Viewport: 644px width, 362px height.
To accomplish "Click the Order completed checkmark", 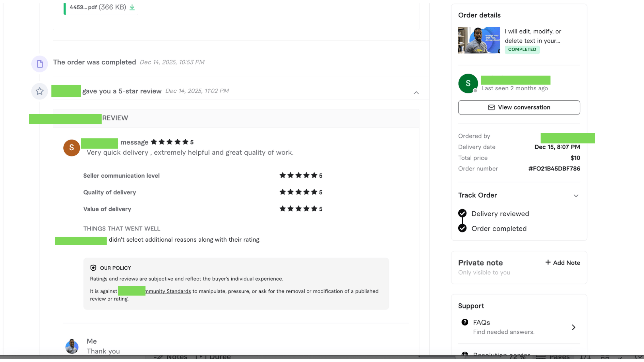I will pyautogui.click(x=462, y=228).
